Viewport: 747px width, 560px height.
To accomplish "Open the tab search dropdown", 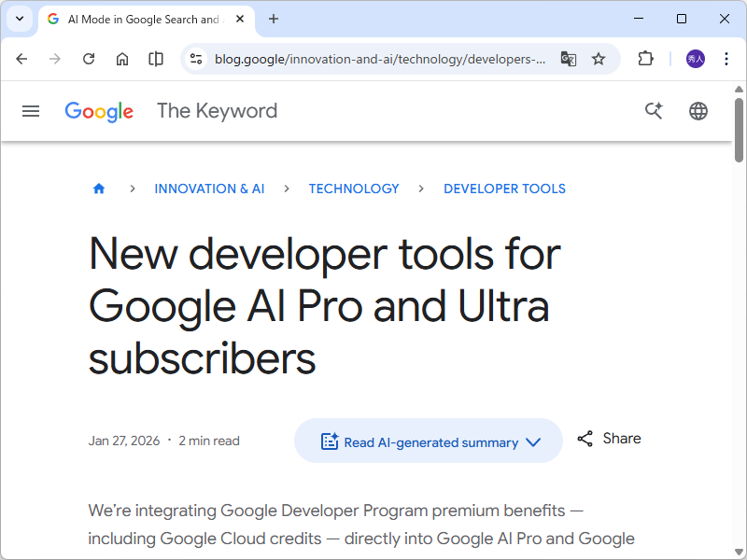I will point(19,19).
